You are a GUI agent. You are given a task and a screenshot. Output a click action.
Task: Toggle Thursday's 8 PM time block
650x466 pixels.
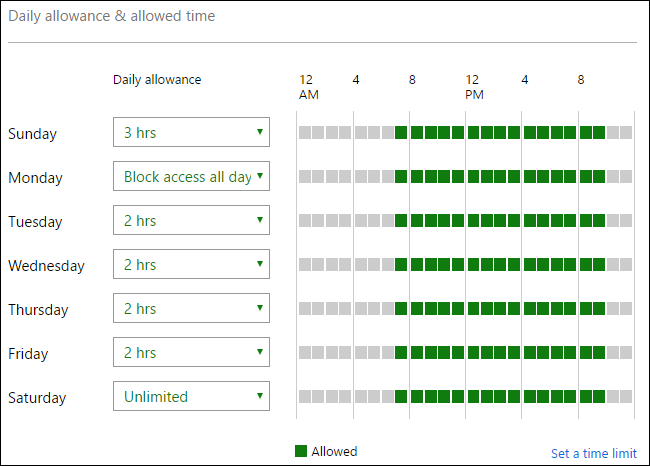(585, 309)
